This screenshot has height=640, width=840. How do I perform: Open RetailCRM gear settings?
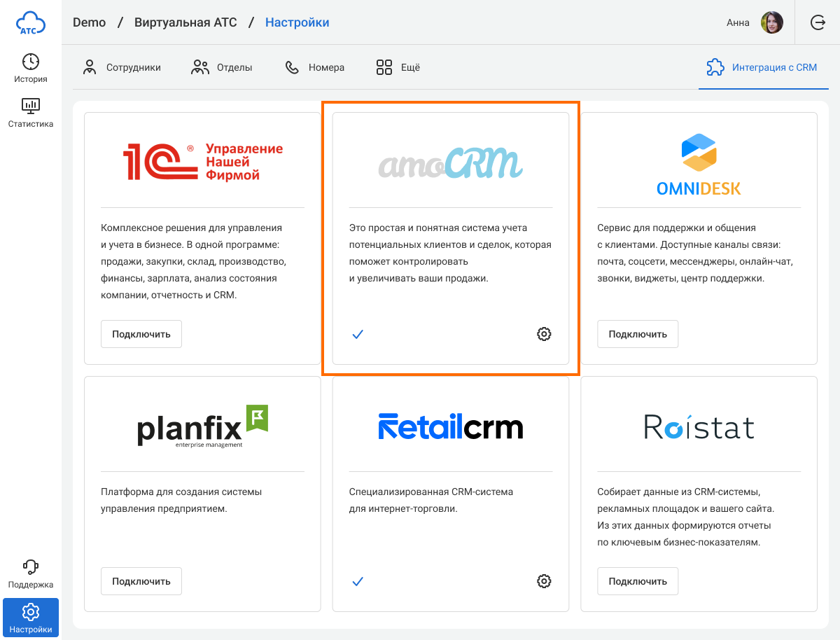point(544,581)
